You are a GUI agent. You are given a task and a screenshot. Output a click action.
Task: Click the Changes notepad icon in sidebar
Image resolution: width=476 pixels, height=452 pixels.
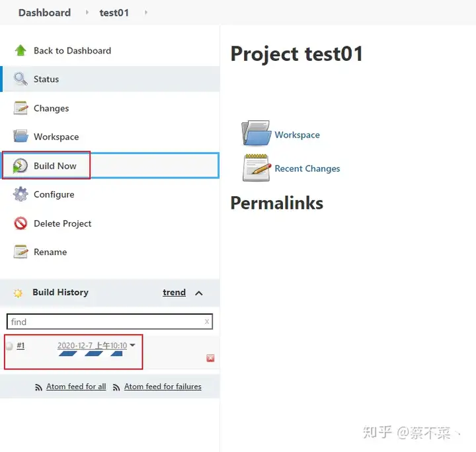pyautogui.click(x=20, y=108)
